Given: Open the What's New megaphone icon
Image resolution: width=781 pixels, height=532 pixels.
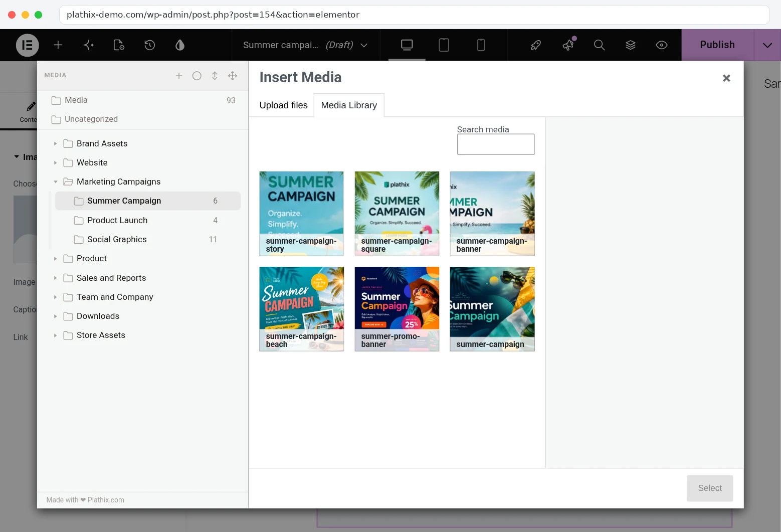Looking at the screenshot, I should [568, 45].
